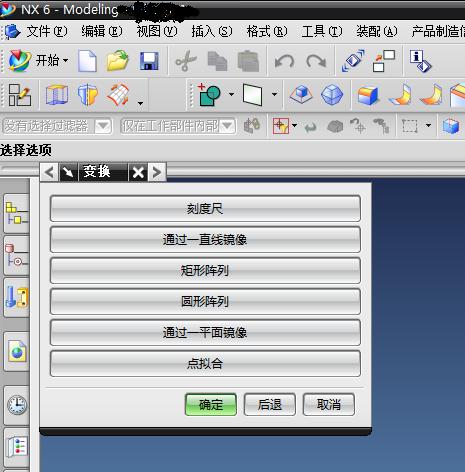Click the right arrow on dialog rail
465x472 pixels.
pos(157,172)
